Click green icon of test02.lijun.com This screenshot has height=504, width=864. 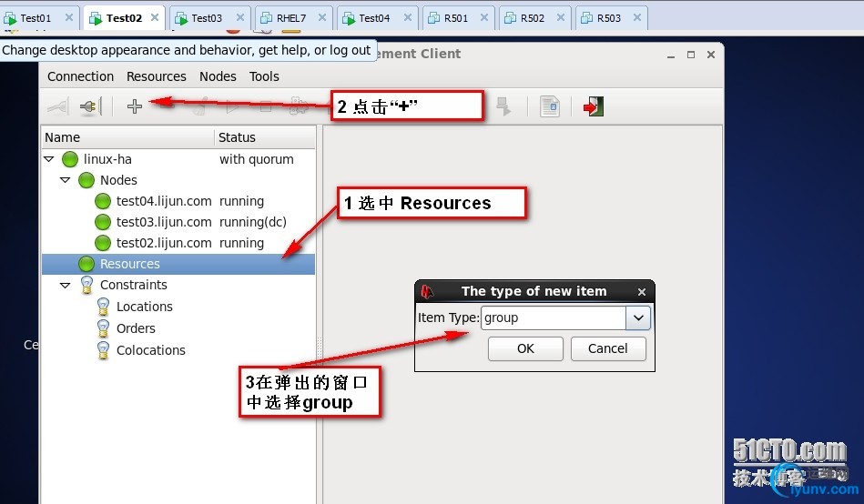coord(103,243)
